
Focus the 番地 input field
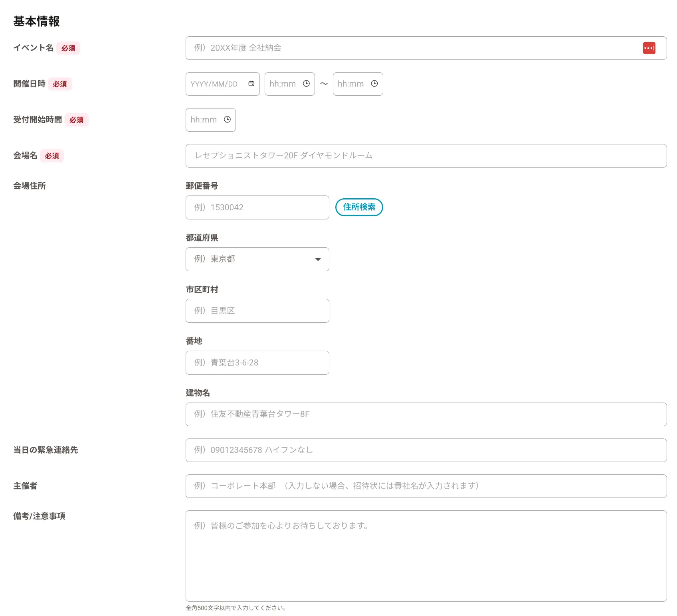pos(257,363)
